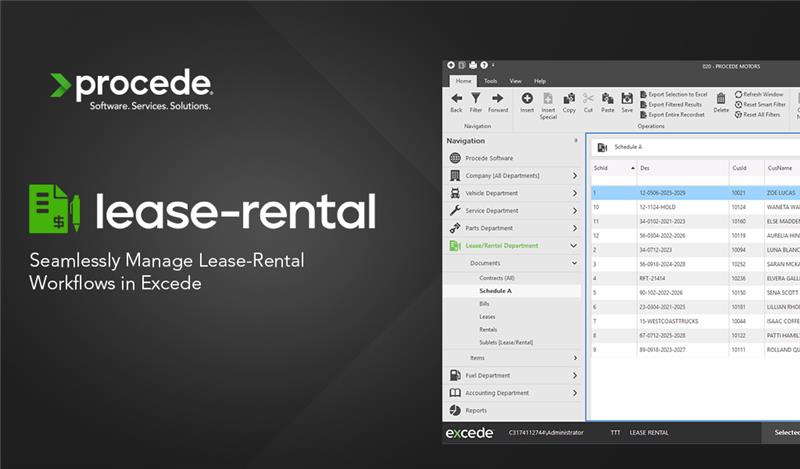Screen dimensions: 800x469
Task: Click the Fuel Department pump icon
Action: [455, 375]
